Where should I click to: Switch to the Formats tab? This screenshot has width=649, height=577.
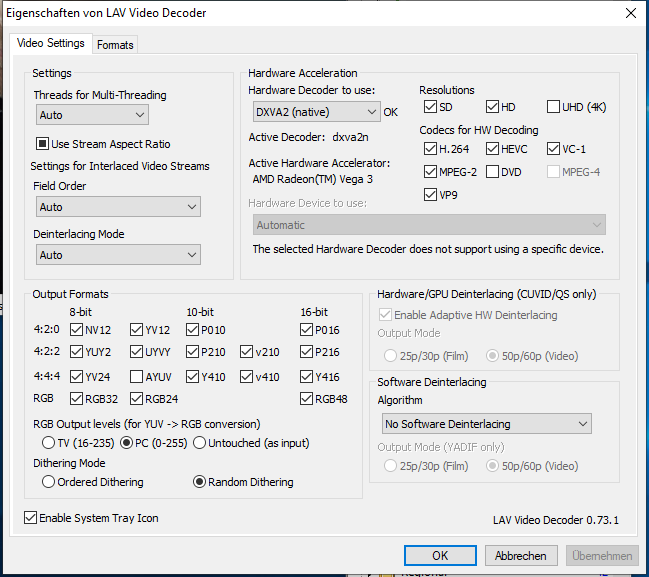coord(115,45)
